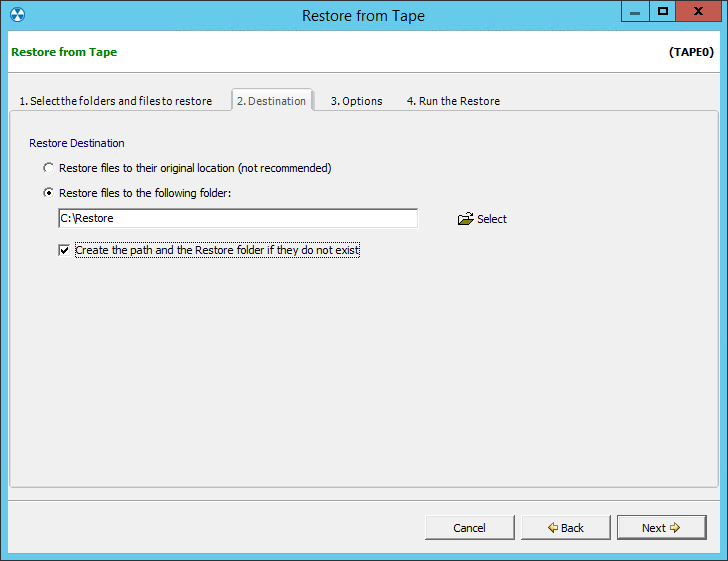The height and width of the screenshot is (561, 728).
Task: Click the folder icon beside Select
Action: (x=465, y=219)
